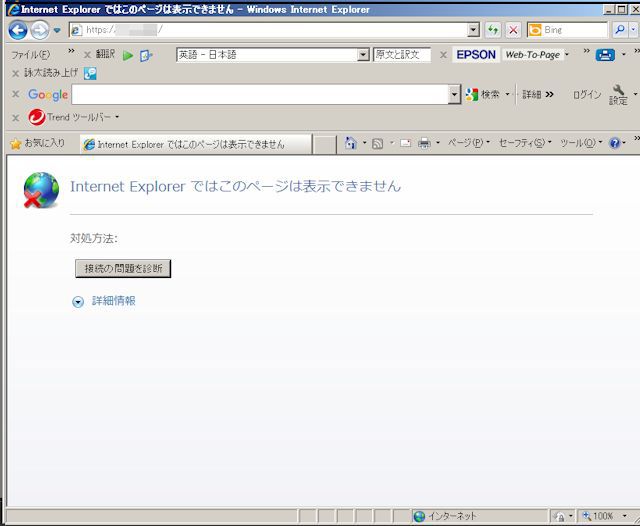Refresh the page with the green arrows icon
Screen dimensions: 640x526
(493, 30)
